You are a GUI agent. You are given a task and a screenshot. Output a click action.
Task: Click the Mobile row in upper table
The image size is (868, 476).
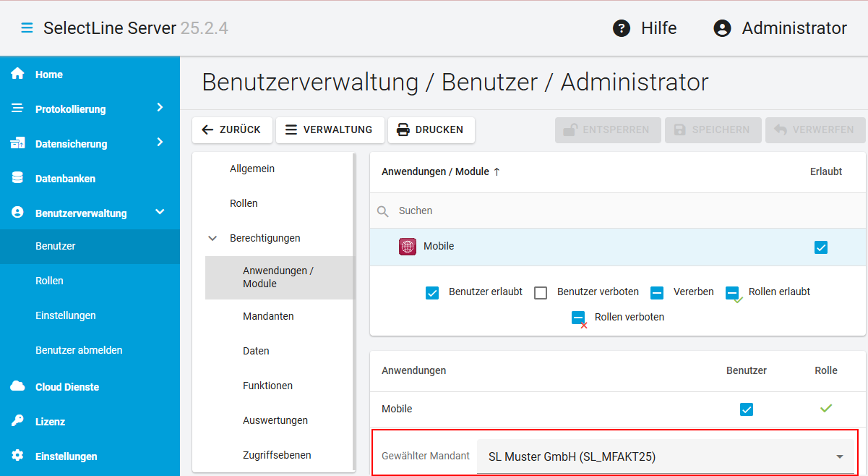[x=618, y=247]
